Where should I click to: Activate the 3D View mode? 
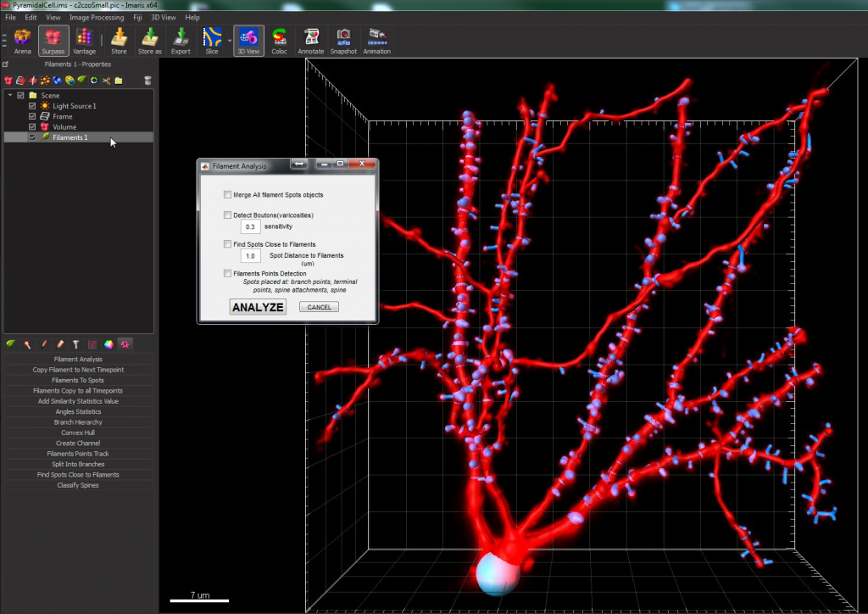248,42
